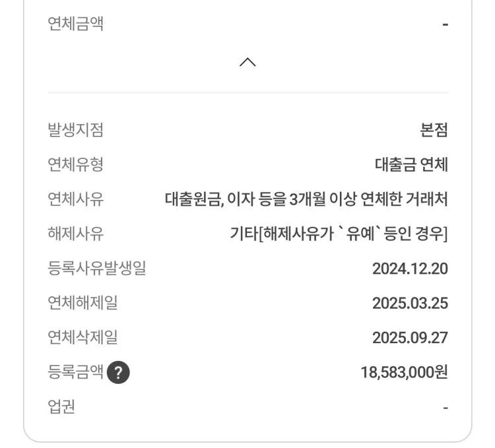Select the date 2025.03.25
Screen dimensions: 495x448
tap(410, 304)
